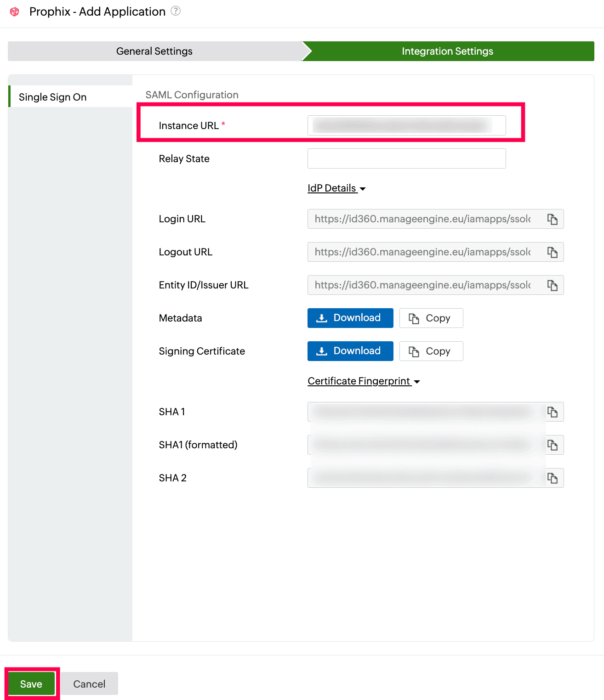Open the Single Sign On tab
Image resolution: width=604 pixels, height=700 pixels.
70,96
